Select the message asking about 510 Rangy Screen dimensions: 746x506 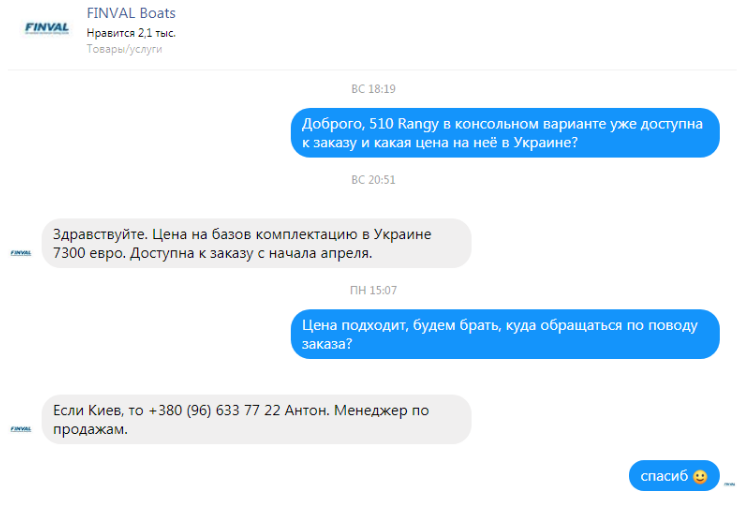pos(505,133)
